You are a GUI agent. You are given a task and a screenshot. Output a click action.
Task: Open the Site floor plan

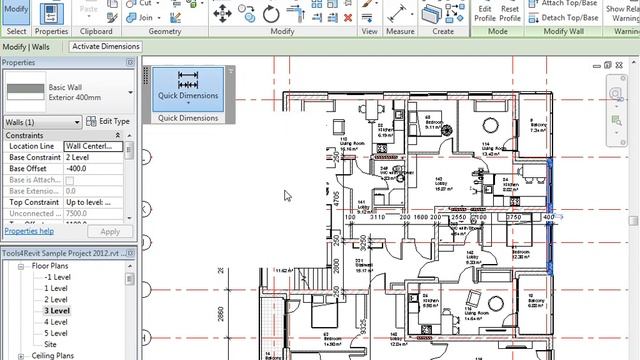[50, 344]
